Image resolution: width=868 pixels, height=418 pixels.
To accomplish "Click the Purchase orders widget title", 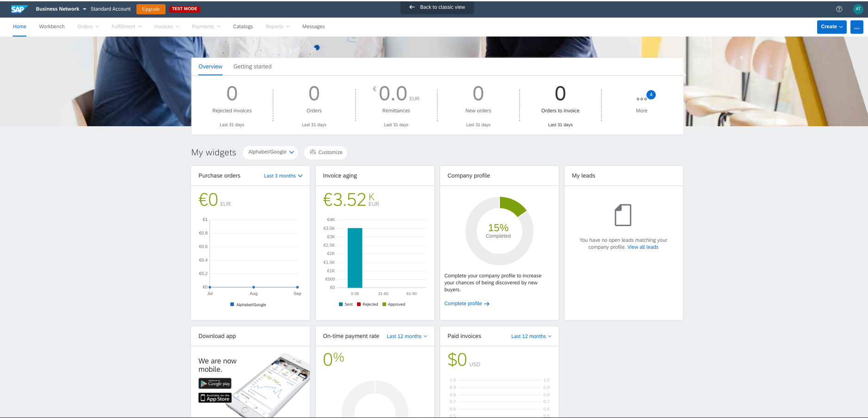I will 219,176.
